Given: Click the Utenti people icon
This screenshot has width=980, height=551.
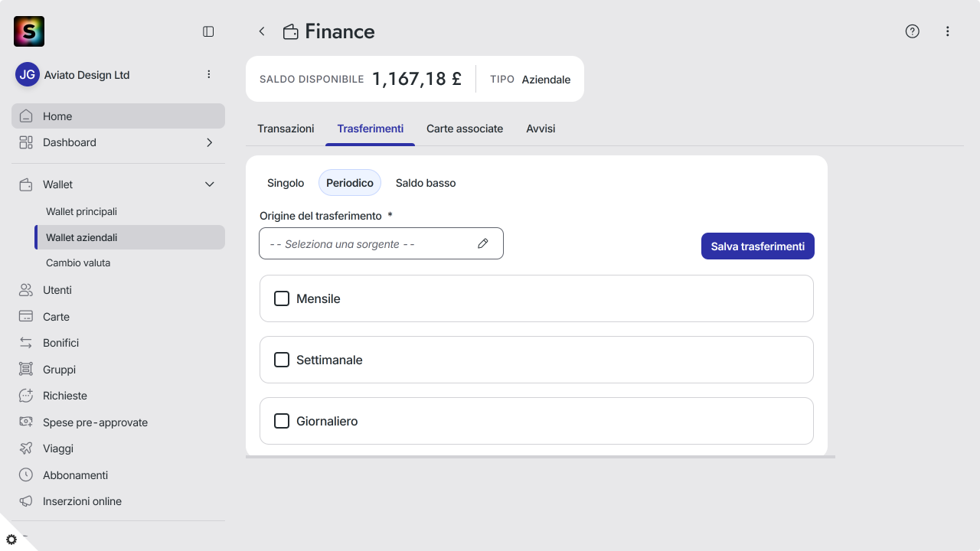Looking at the screenshot, I should (26, 290).
